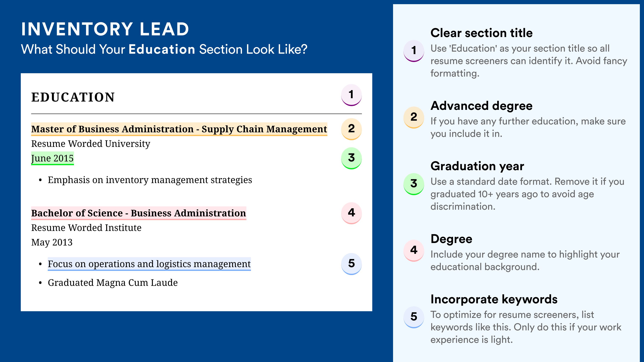Viewport: 644px width, 362px height.
Task: Click the INVENTORY LEAD title
Action: tap(105, 29)
